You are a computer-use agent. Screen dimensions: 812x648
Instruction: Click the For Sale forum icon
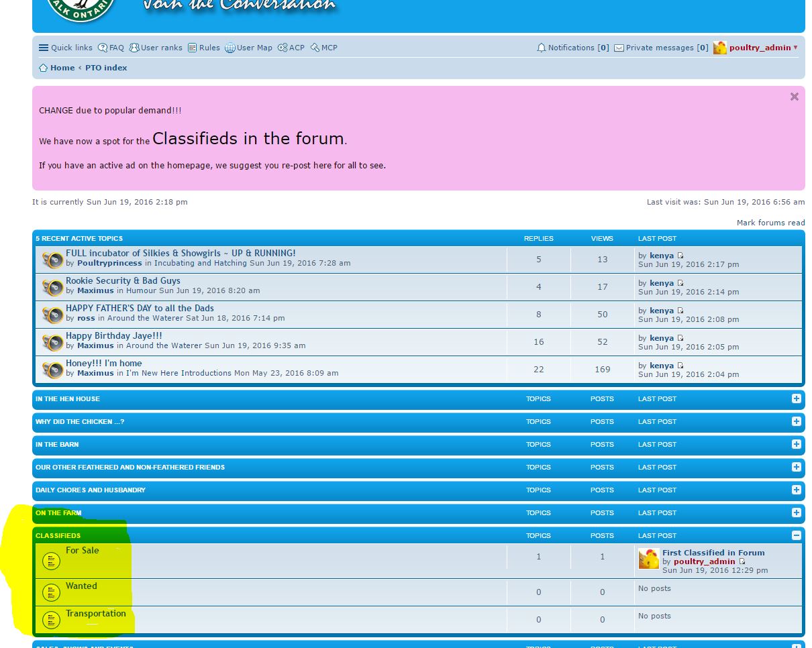(52, 560)
